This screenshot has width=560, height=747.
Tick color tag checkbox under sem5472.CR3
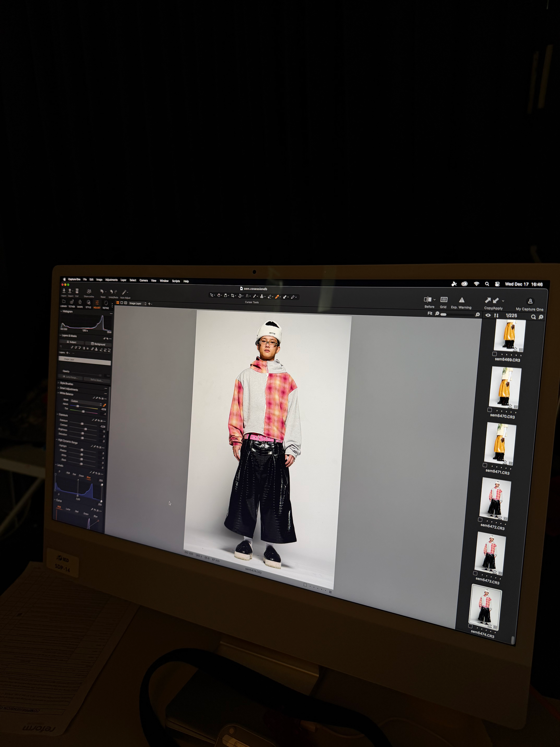tap(480, 520)
